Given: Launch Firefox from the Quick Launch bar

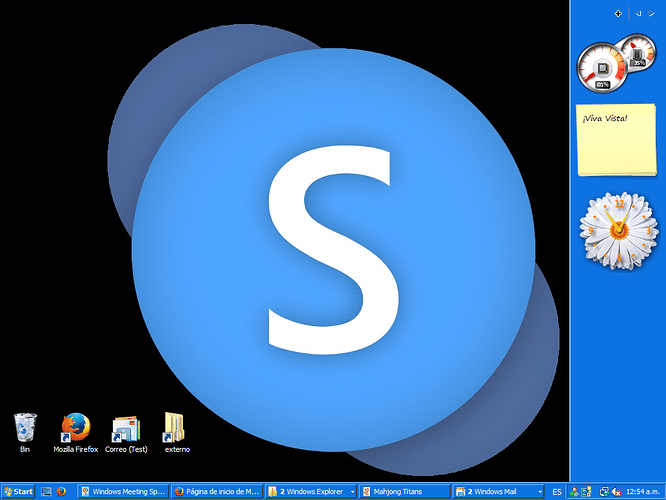Looking at the screenshot, I should tap(61, 492).
